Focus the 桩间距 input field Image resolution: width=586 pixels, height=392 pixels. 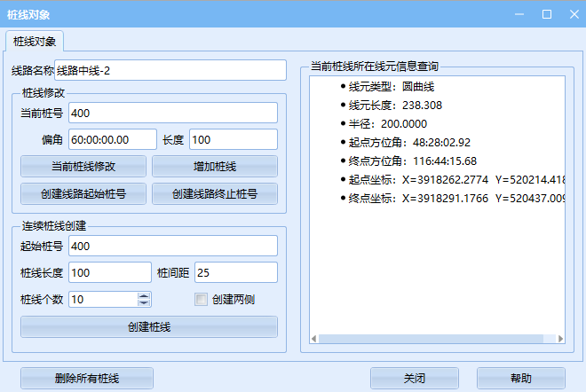[x=234, y=272]
